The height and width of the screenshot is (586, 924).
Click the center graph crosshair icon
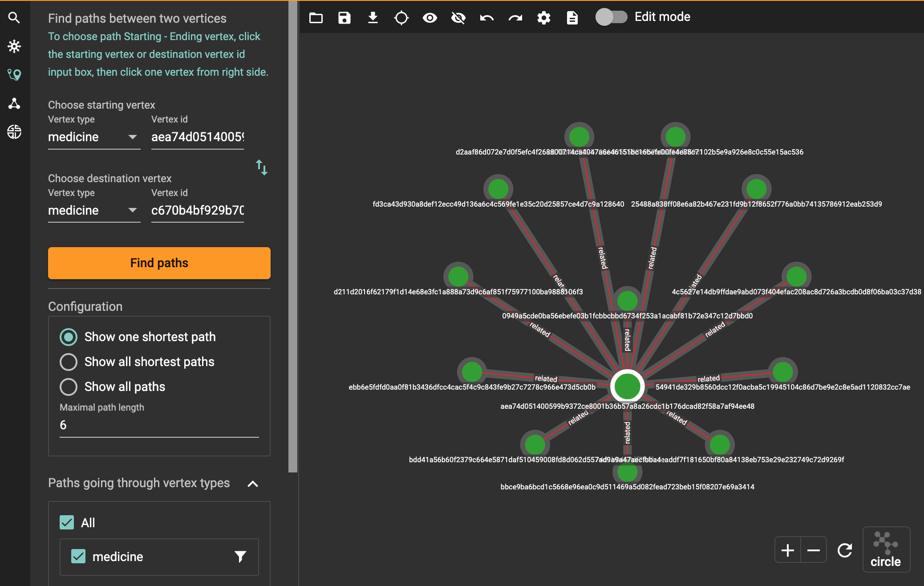pos(401,18)
